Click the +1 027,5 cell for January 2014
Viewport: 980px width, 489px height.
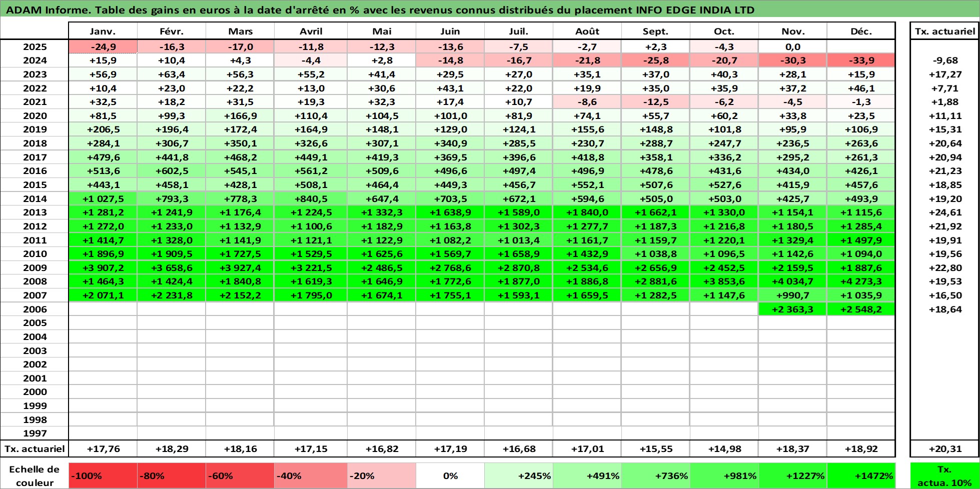[x=103, y=198]
